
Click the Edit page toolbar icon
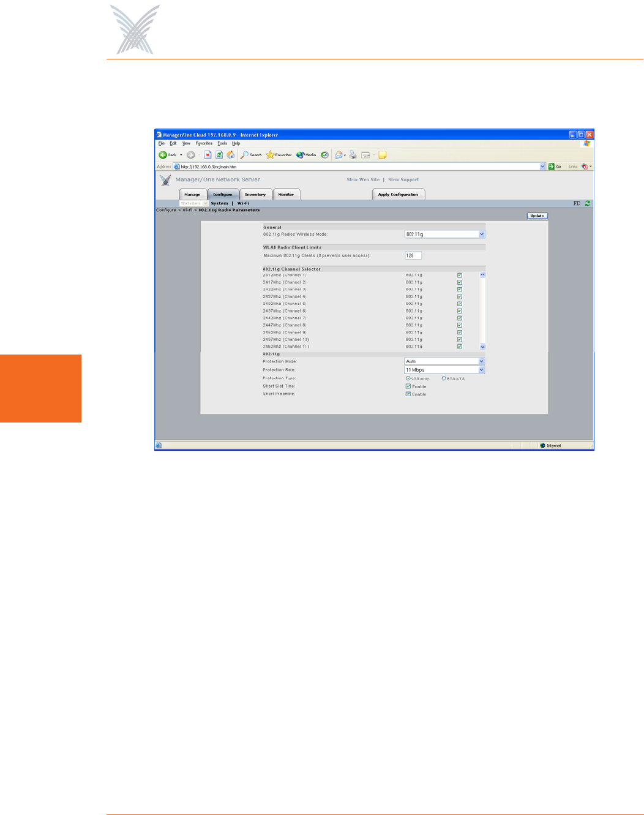click(365, 155)
